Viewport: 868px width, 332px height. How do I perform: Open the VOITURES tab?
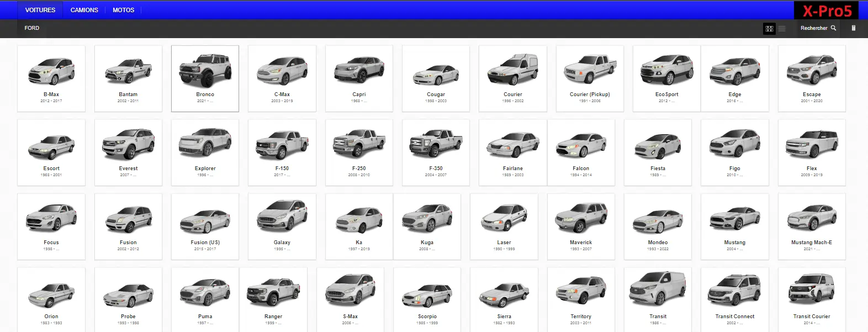40,10
